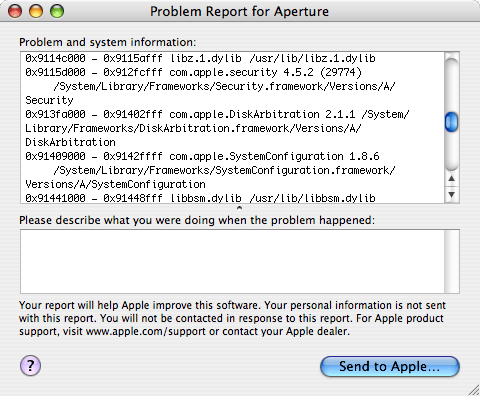Viewport: 480px width, 396px height.
Task: Click the com.apple.DiskArbitration 2.1.1 line
Action: (217, 114)
